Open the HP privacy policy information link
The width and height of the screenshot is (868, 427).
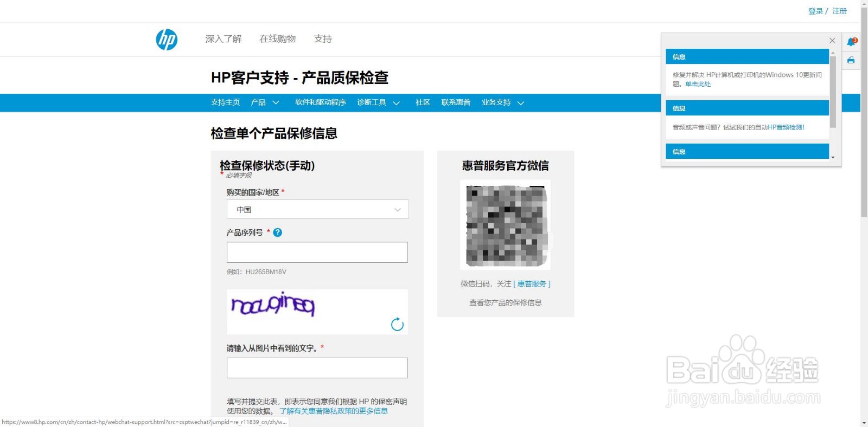click(x=334, y=411)
